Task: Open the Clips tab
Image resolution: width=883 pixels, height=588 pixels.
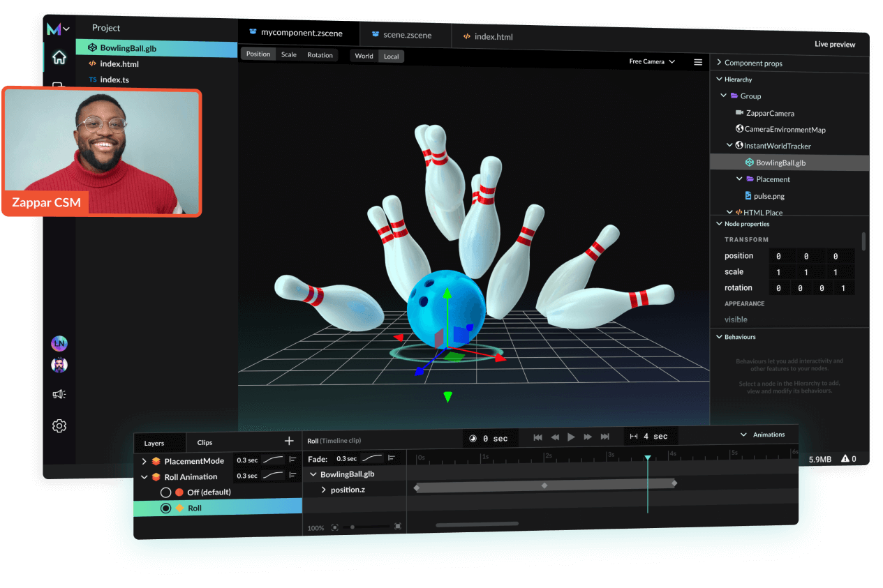Action: tap(205, 442)
